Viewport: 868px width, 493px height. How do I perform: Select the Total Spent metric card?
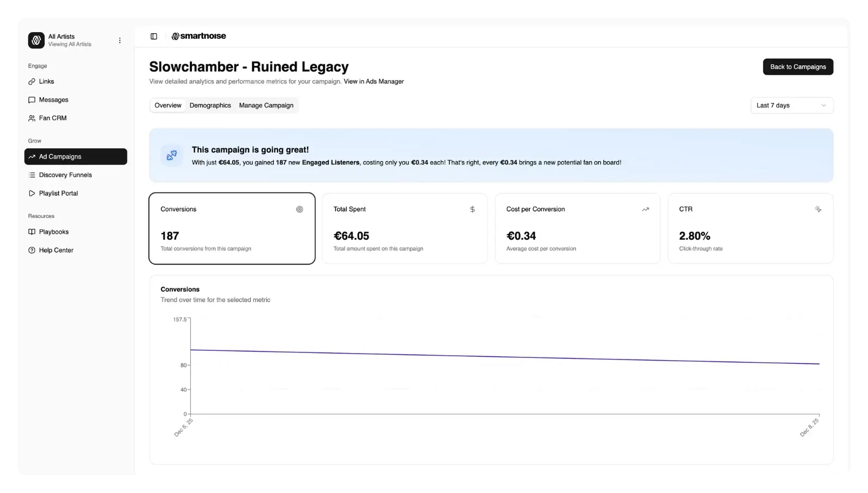click(404, 228)
